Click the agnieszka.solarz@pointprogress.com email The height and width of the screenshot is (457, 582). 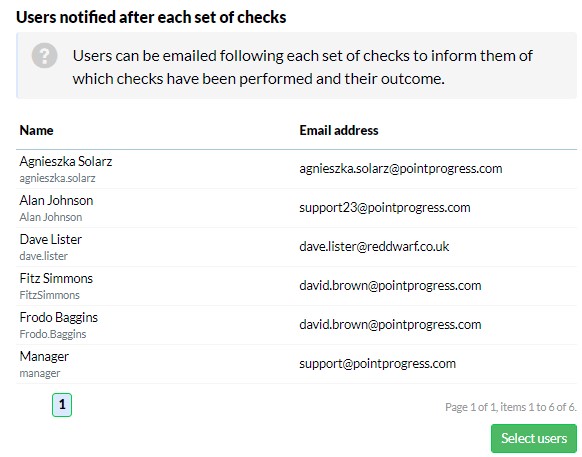[401, 169]
